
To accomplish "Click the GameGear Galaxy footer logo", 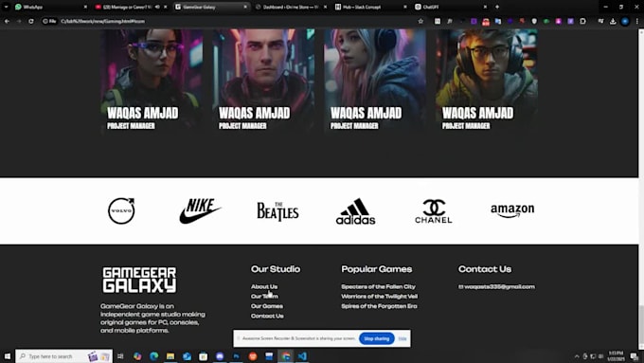I will 139,280.
